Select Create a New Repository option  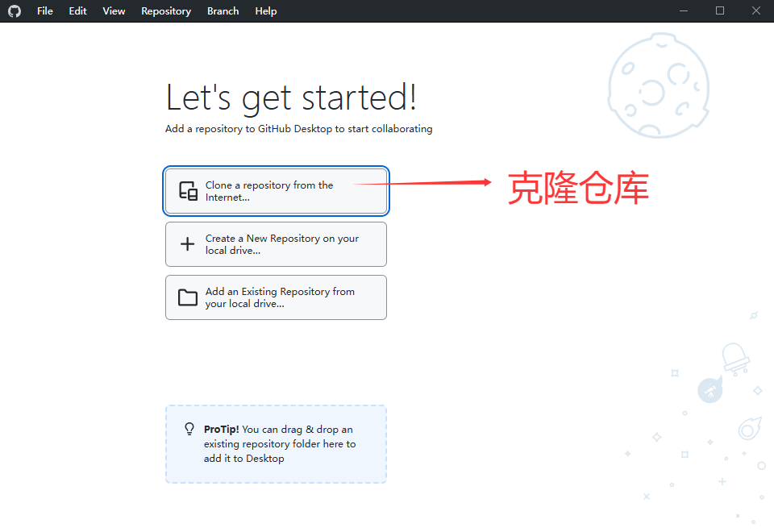[x=276, y=244]
